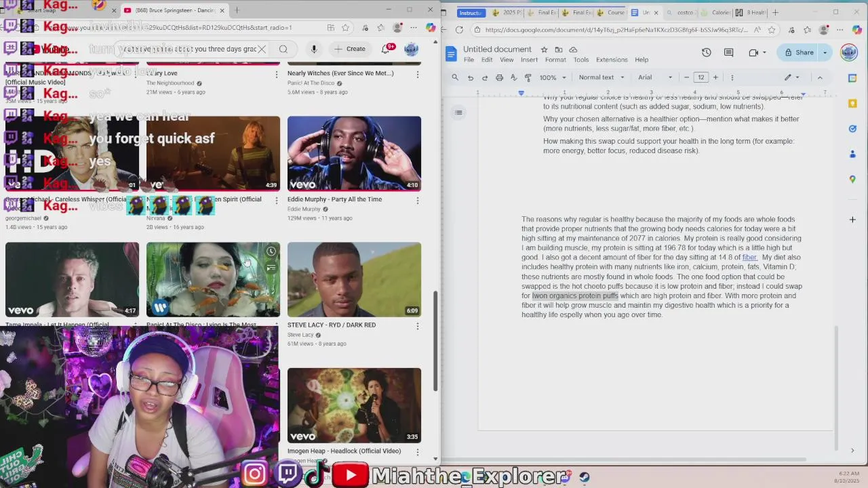868x488 pixels.
Task: Favorite the Google Docs page in address bar
Action: click(772, 30)
